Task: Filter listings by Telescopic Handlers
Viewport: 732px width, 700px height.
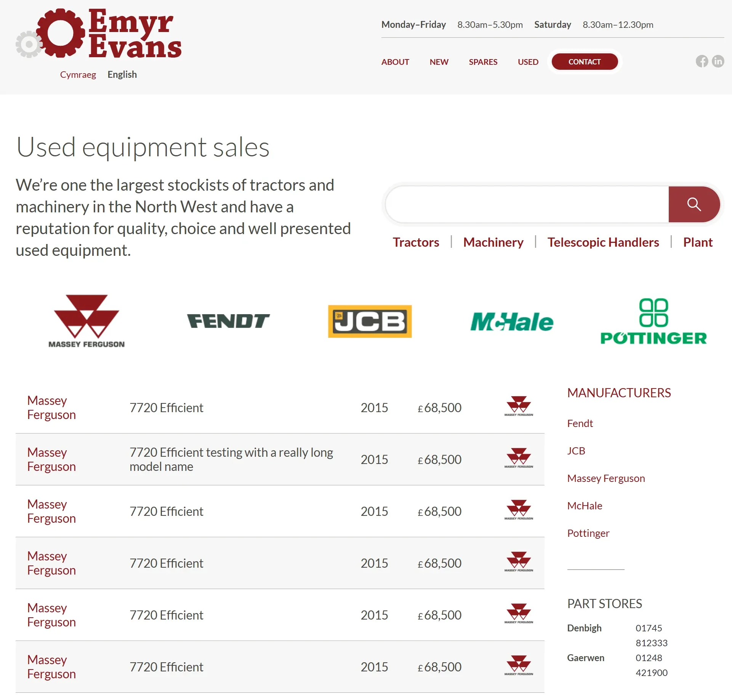Action: pos(603,242)
